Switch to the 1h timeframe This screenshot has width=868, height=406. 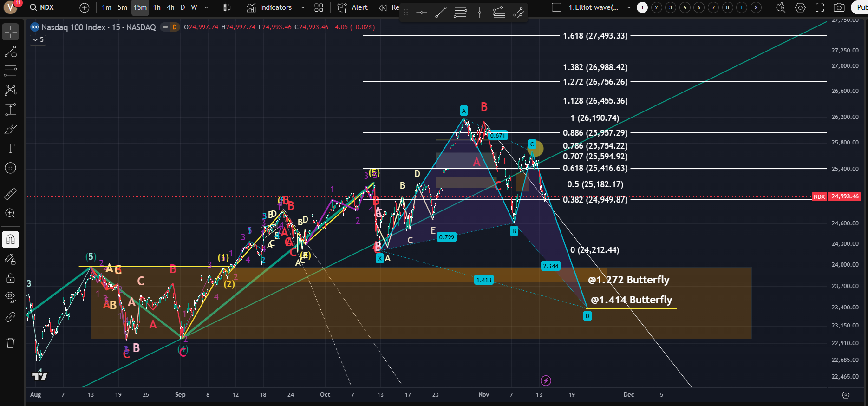[157, 7]
